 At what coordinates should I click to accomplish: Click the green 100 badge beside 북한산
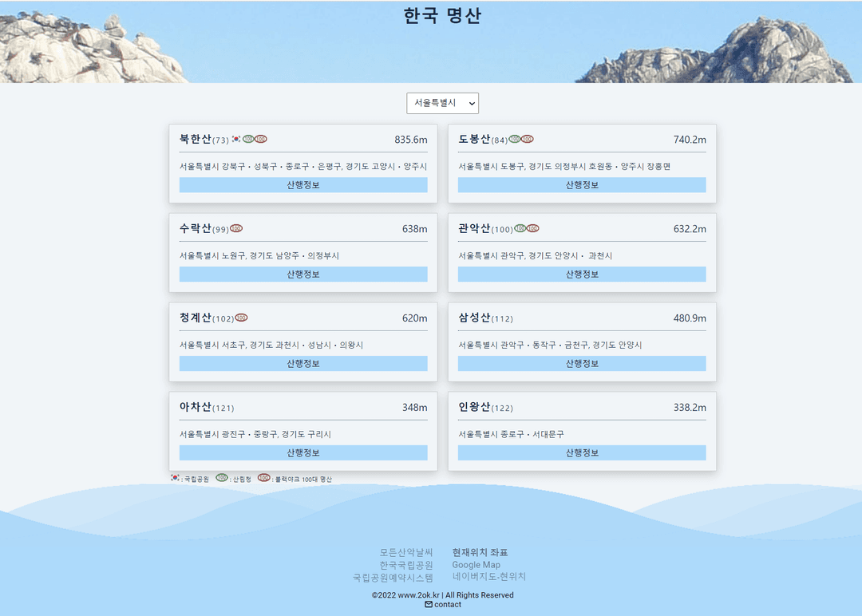tap(248, 140)
